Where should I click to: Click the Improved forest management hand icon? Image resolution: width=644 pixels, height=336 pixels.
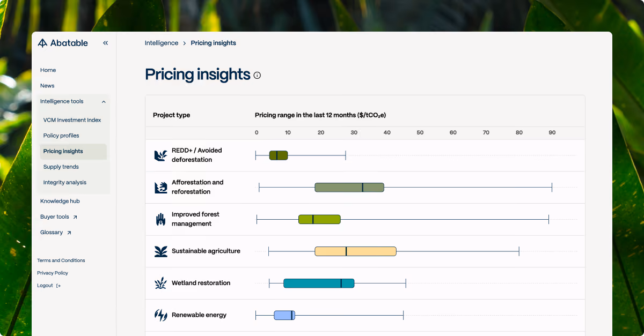[x=160, y=219]
